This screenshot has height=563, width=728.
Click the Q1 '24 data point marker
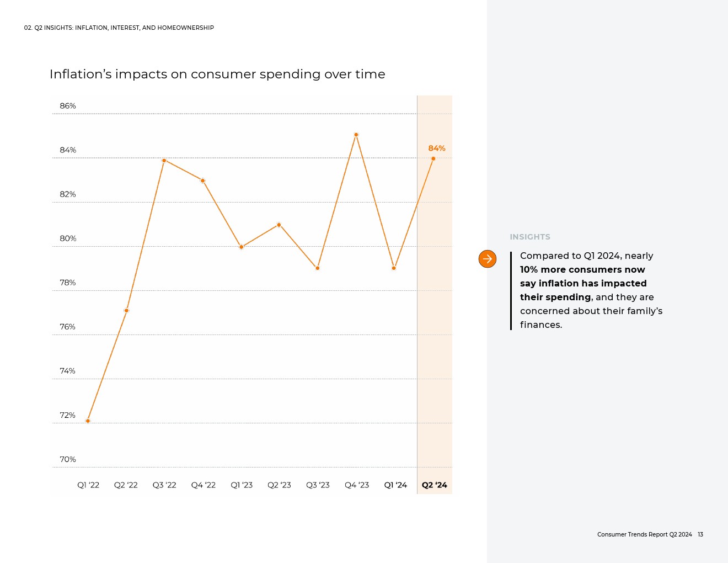point(394,268)
